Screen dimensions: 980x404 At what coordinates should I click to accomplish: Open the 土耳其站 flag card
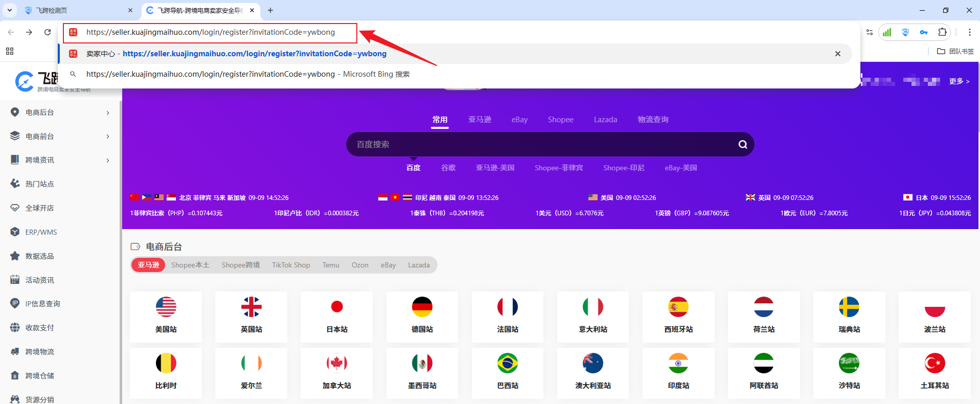coord(935,373)
